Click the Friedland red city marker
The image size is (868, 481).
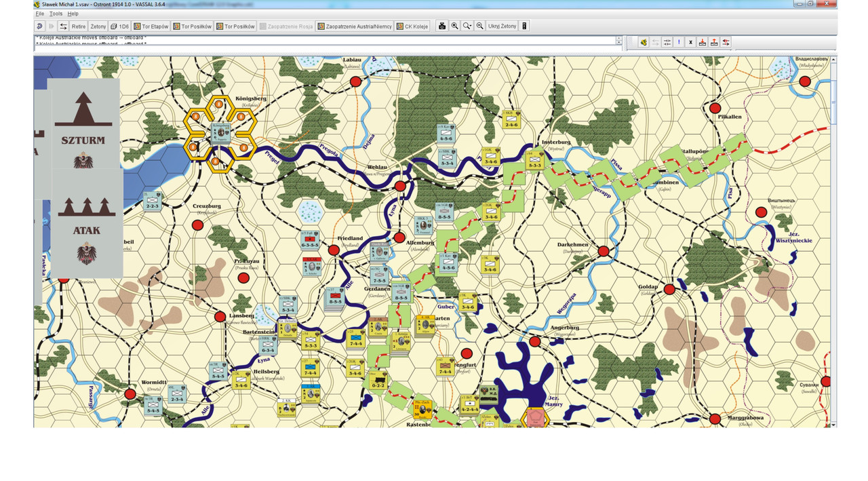[334, 250]
